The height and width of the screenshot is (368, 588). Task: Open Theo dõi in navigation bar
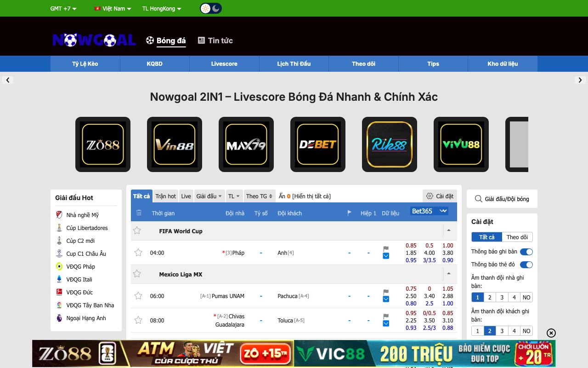tap(363, 64)
